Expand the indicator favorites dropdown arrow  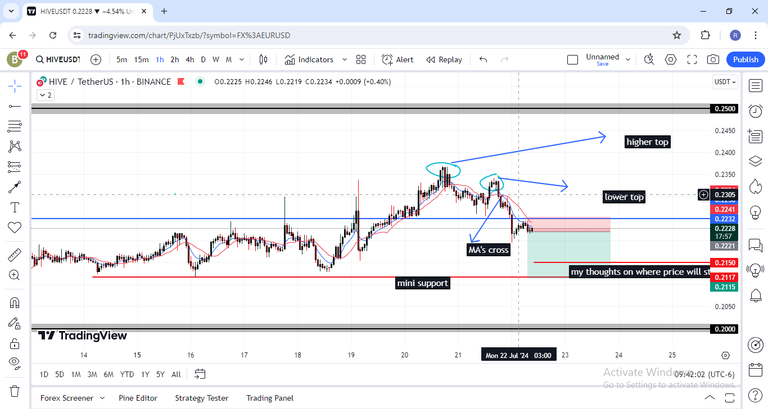[x=344, y=60]
